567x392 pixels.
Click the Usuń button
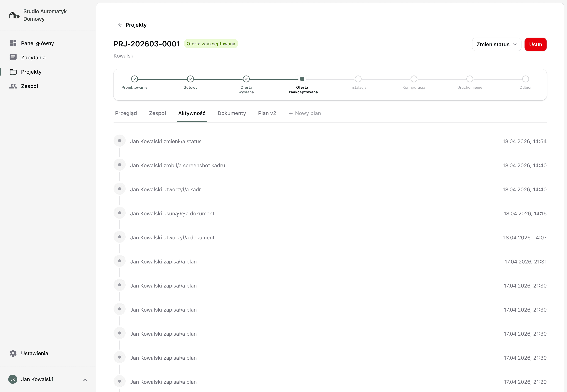(536, 44)
